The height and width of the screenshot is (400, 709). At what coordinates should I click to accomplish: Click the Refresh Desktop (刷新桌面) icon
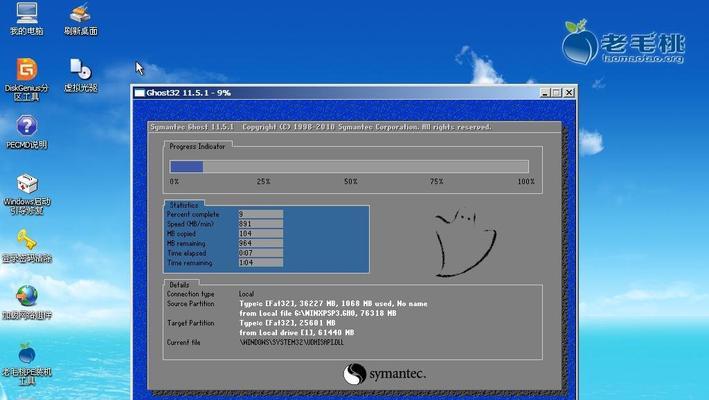coord(80,19)
